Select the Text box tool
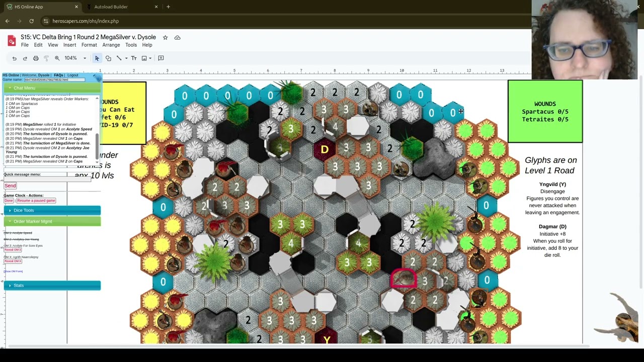The width and height of the screenshot is (644, 362). click(x=134, y=58)
